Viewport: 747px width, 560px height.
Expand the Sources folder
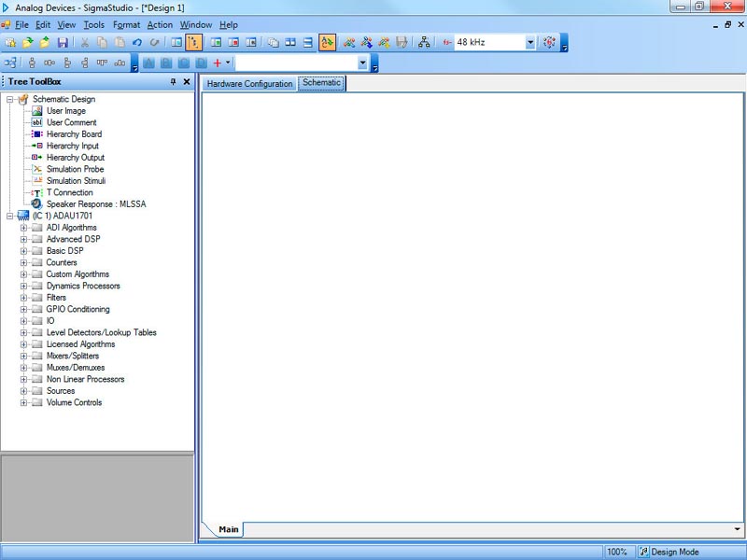coord(23,391)
